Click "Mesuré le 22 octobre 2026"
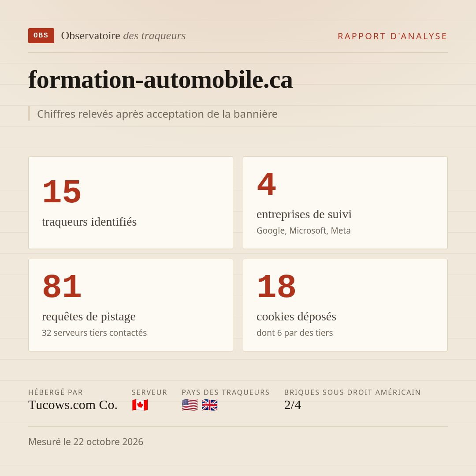The height and width of the screenshot is (476, 476). 86,442
